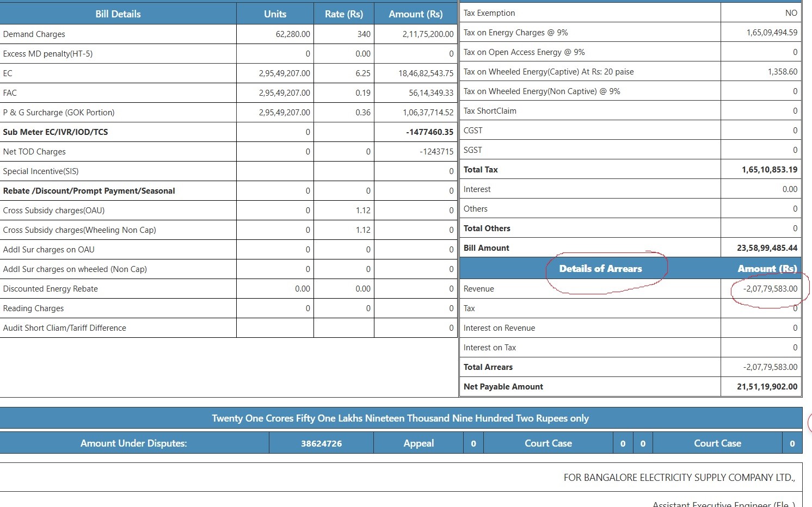Select Tax on Wheeled Energy(Captive) label
This screenshot has width=812, height=507.
pyautogui.click(x=549, y=72)
